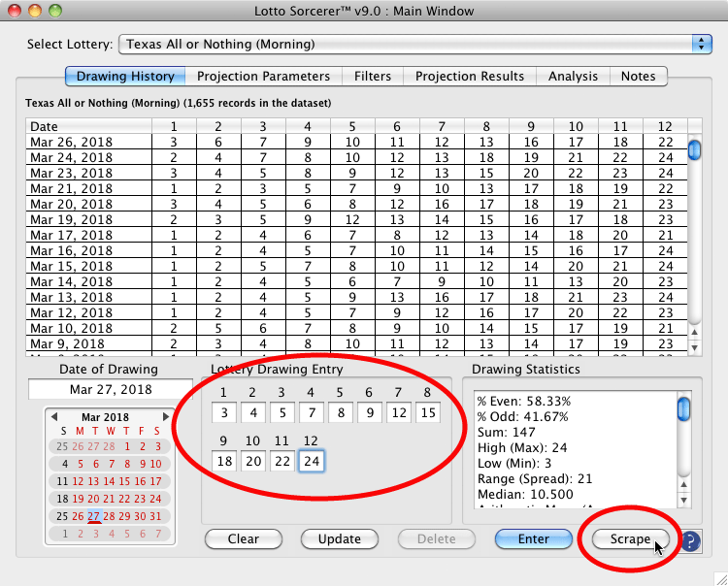The height and width of the screenshot is (586, 728).
Task: Pick March 20 in the calendar
Action: [x=94, y=499]
